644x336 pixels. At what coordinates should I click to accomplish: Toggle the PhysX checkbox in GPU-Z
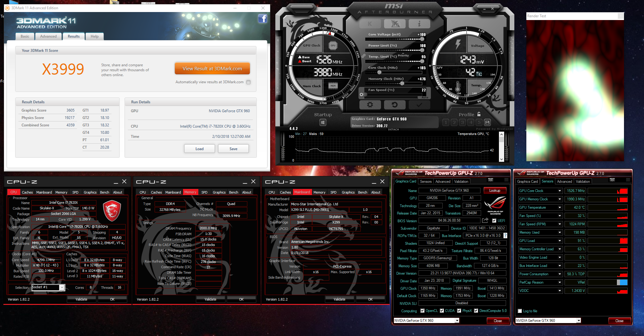pyautogui.click(x=459, y=311)
